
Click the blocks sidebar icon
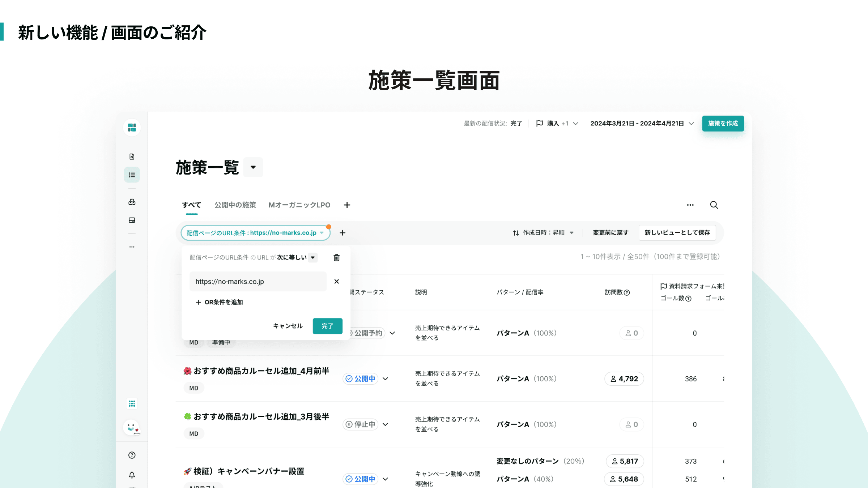tap(132, 202)
